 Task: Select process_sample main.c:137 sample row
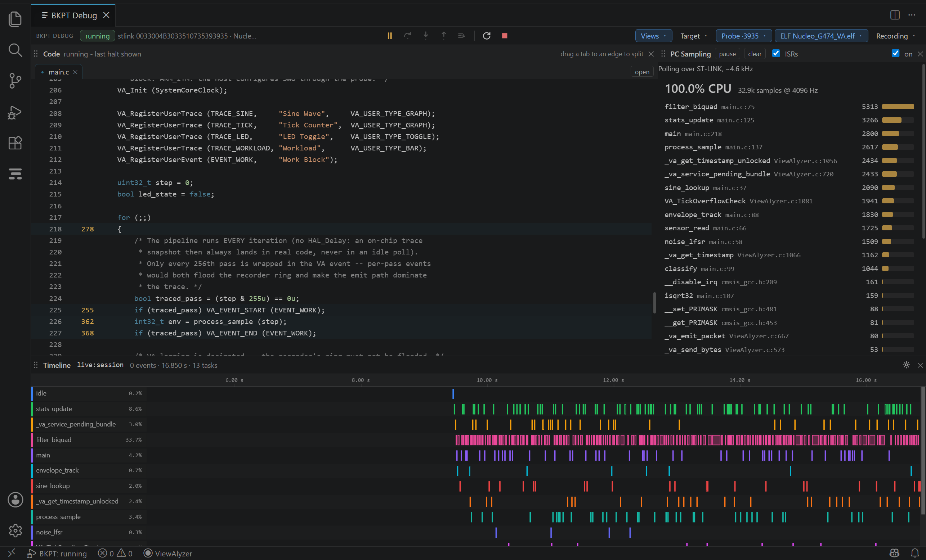[x=789, y=147]
